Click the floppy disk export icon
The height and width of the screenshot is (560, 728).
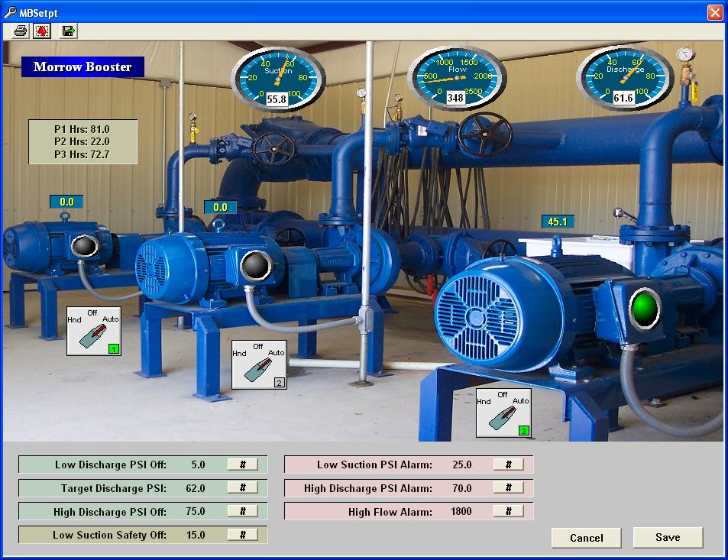(x=68, y=31)
